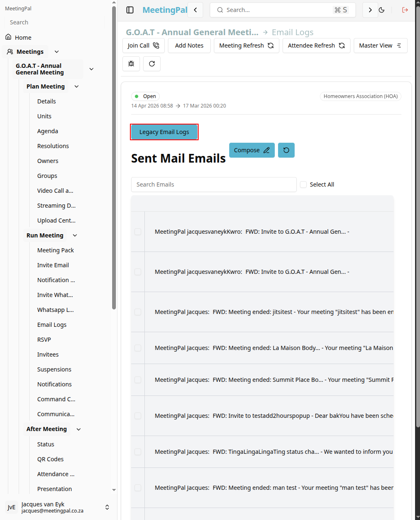Click the top Search bar
This screenshot has height=520, width=420.
(x=283, y=10)
